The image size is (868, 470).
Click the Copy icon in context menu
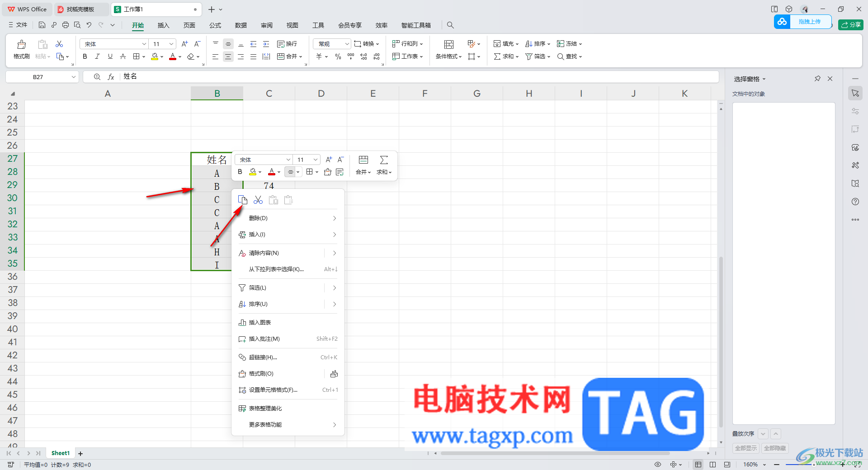point(243,200)
